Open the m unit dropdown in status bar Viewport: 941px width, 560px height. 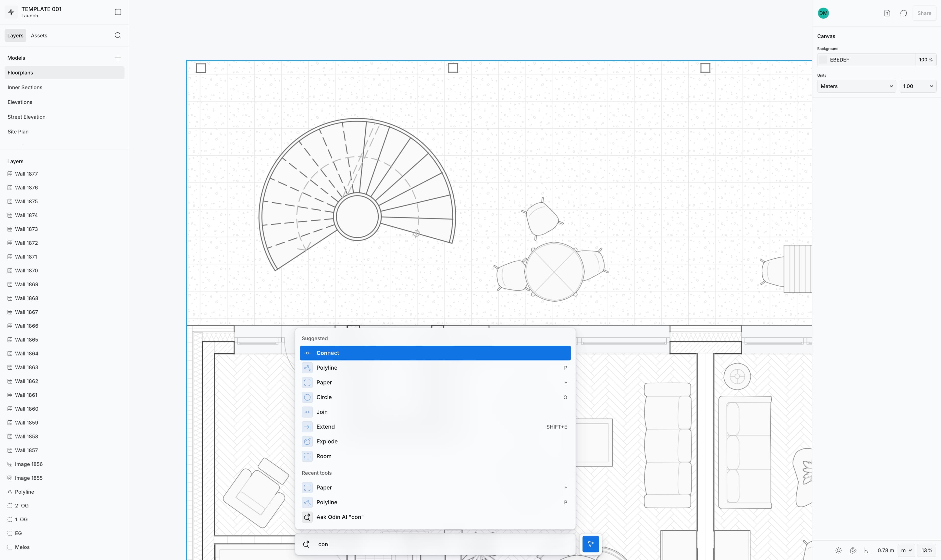(x=906, y=550)
